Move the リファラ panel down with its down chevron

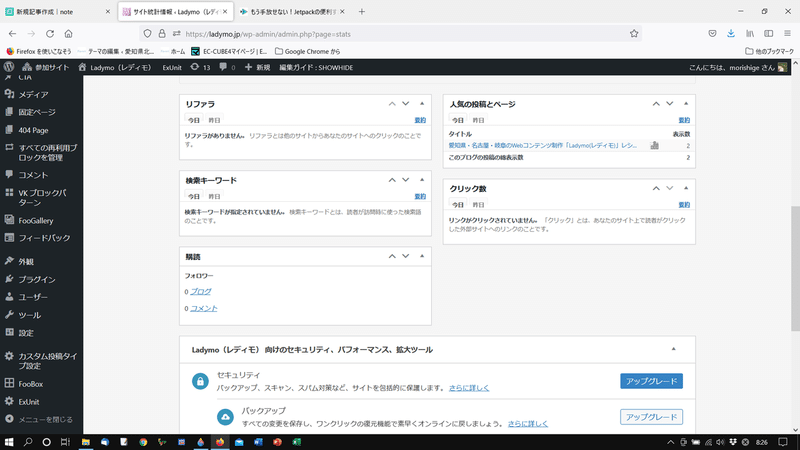[406, 104]
